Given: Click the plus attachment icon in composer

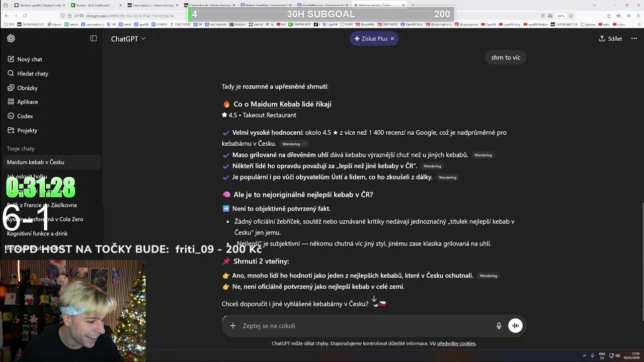Looking at the screenshot, I should (233, 326).
